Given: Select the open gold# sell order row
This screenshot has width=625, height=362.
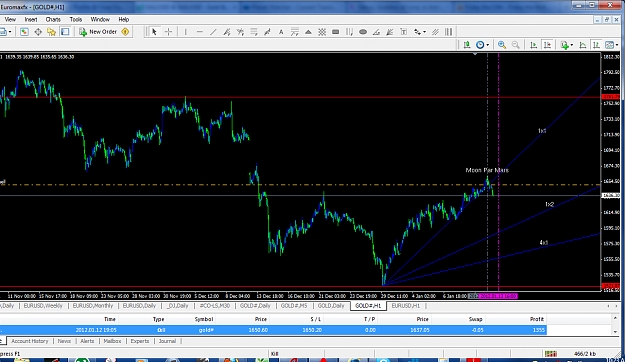Looking at the screenshot, I should [273, 330].
